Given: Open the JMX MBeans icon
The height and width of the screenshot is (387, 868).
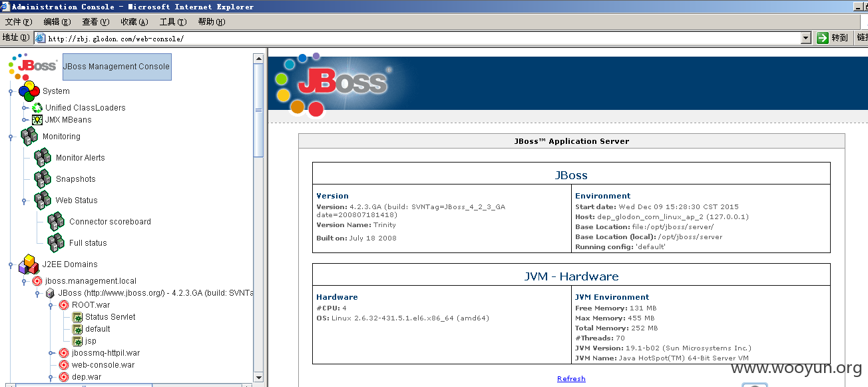Looking at the screenshot, I should 37,120.
